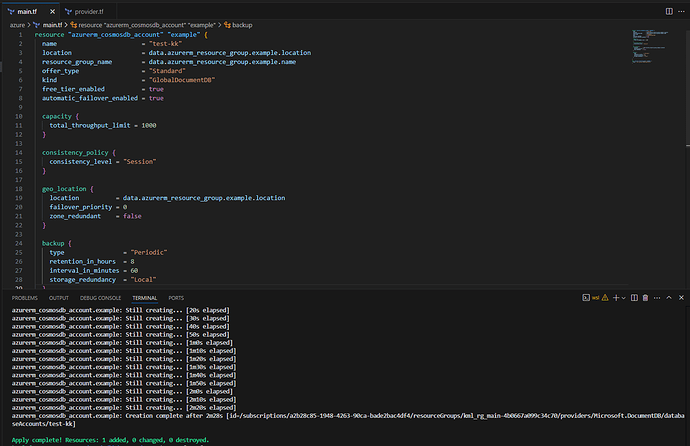Open the PROBLEMS panel tab
The image size is (690, 446).
(25, 298)
